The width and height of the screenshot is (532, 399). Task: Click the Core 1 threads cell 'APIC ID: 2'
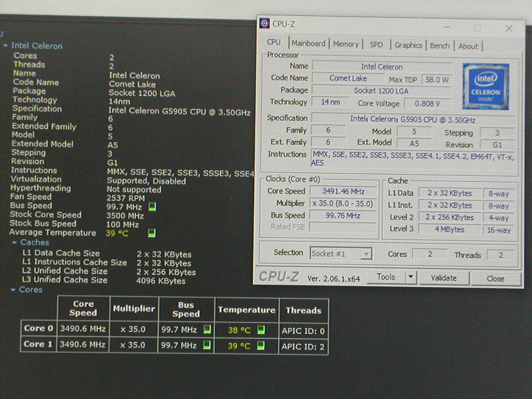tap(304, 347)
